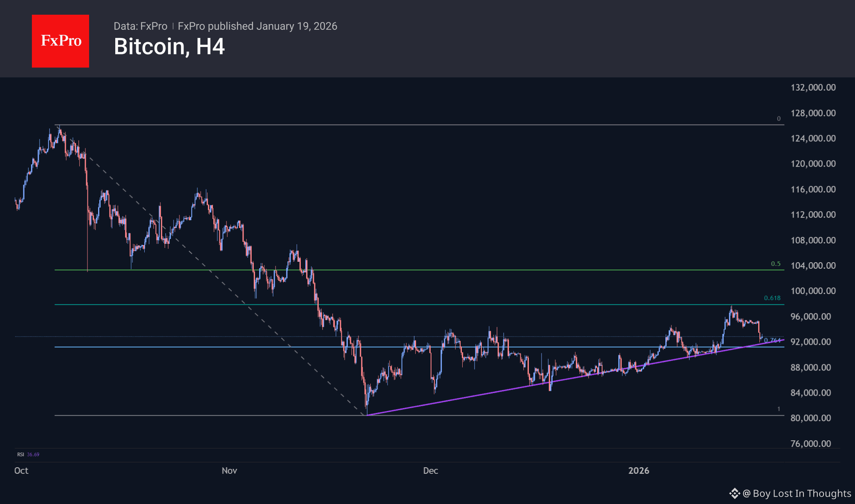Click the "Bitcoin, H4" chart title
Screen dimensions: 855x504
pos(169,47)
